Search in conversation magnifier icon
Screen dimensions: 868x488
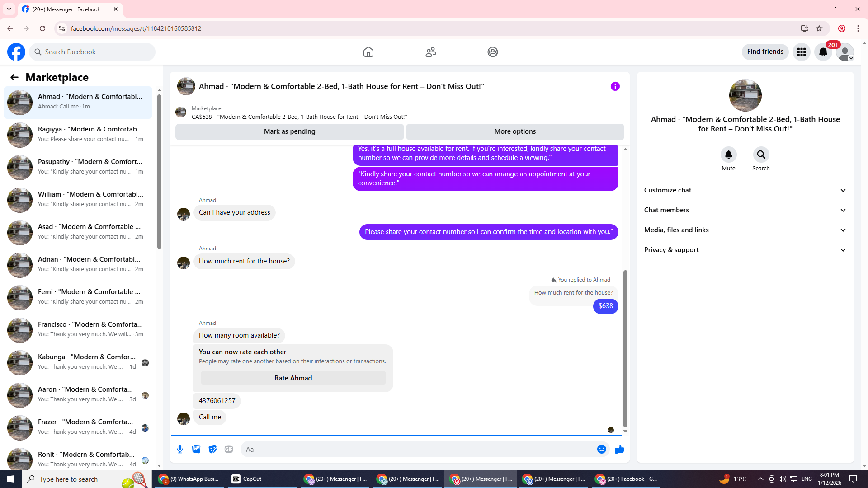click(761, 155)
